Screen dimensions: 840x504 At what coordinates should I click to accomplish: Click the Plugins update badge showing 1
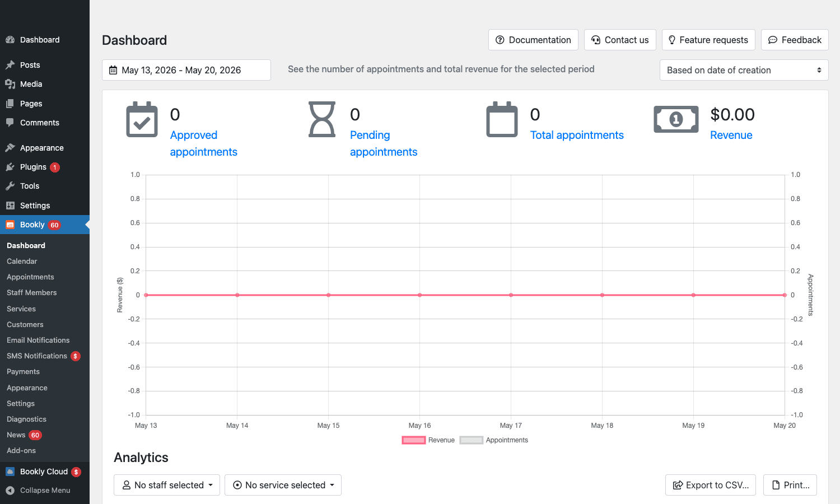(x=55, y=167)
